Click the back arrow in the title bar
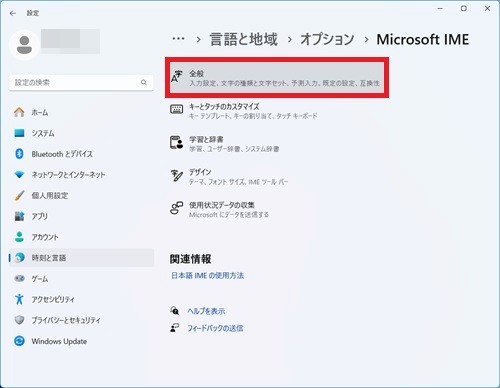Screen dimensions: 500x388 13,13
